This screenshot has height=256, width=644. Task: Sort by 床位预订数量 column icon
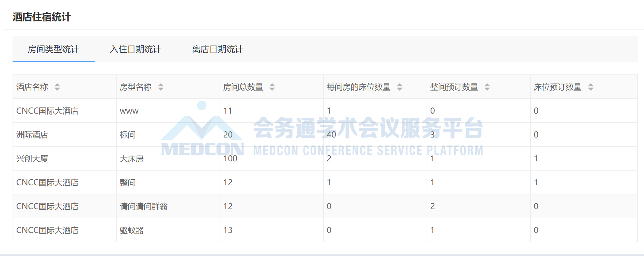(x=591, y=87)
